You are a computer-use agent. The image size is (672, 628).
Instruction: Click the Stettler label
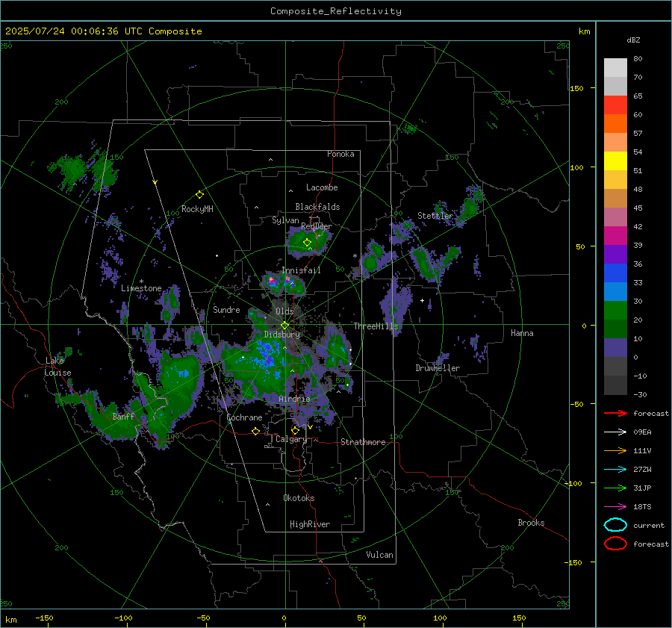(x=435, y=216)
